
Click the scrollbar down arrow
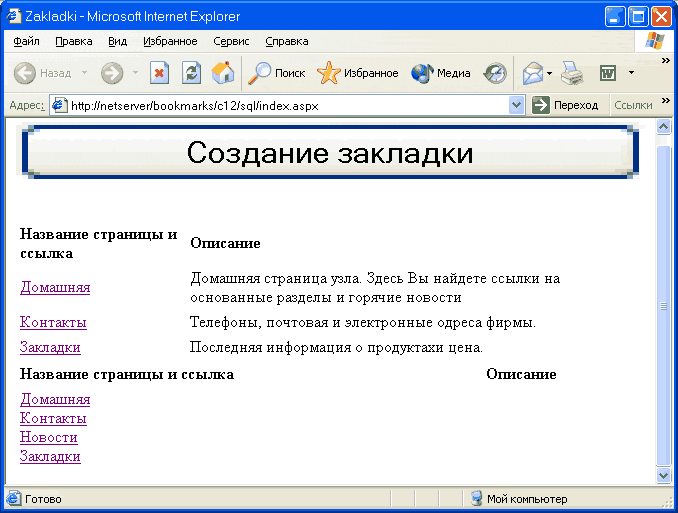(x=663, y=475)
